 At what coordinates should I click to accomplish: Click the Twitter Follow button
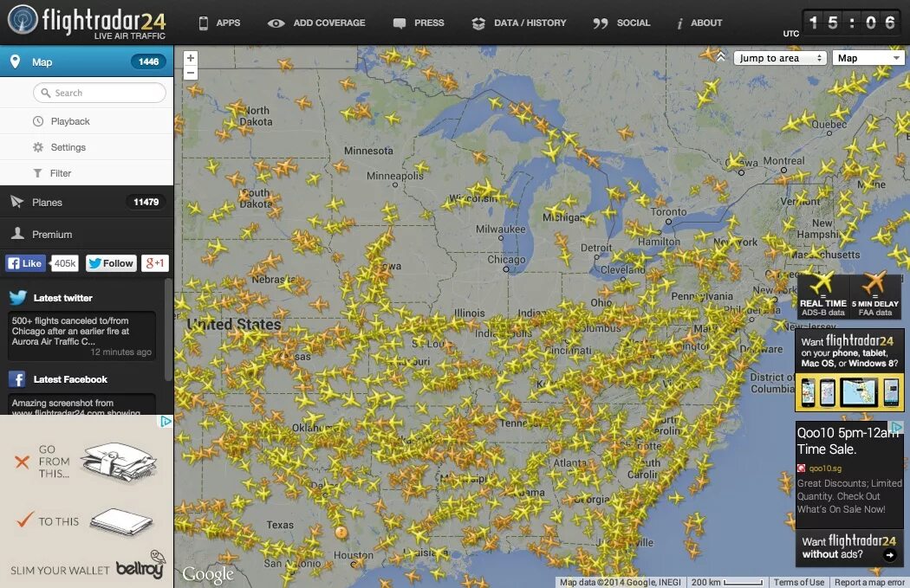112,263
